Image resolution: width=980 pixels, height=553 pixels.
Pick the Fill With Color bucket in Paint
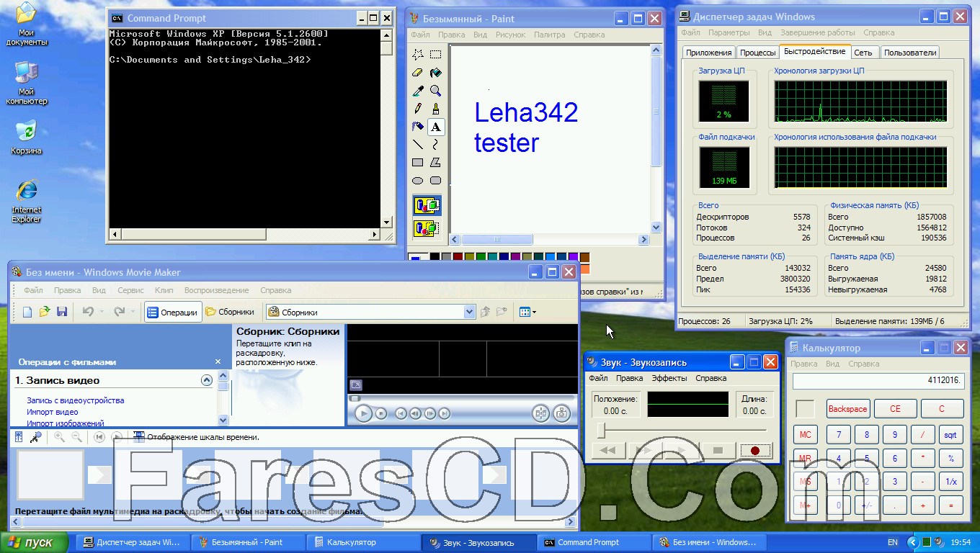(436, 73)
